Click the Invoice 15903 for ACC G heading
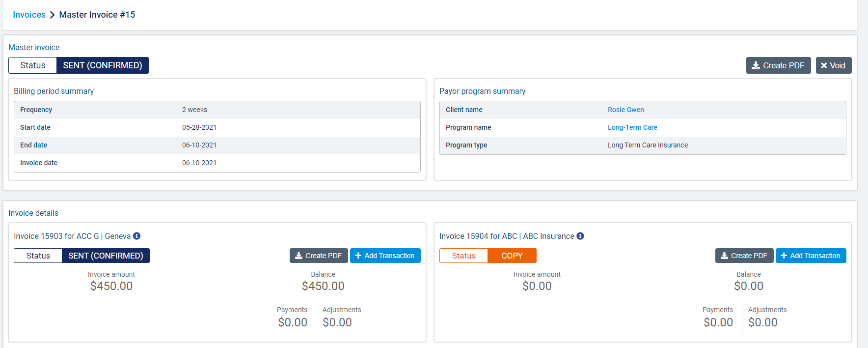The width and height of the screenshot is (868, 348). click(72, 236)
